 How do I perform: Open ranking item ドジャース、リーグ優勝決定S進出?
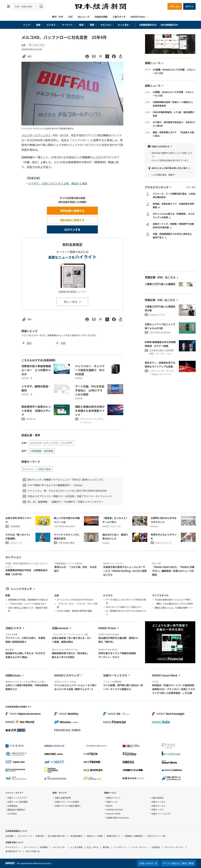point(174,195)
